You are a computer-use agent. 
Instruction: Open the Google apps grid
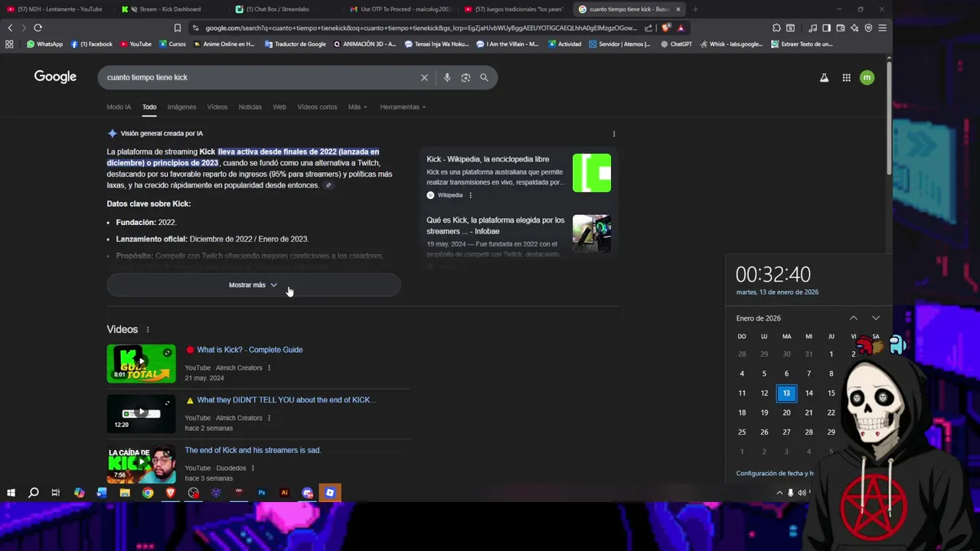846,77
